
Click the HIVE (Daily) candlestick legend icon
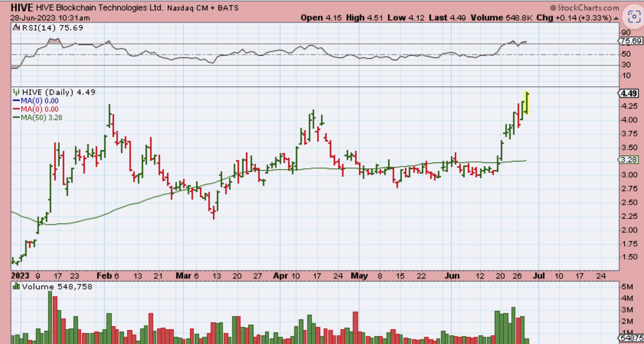[x=16, y=92]
